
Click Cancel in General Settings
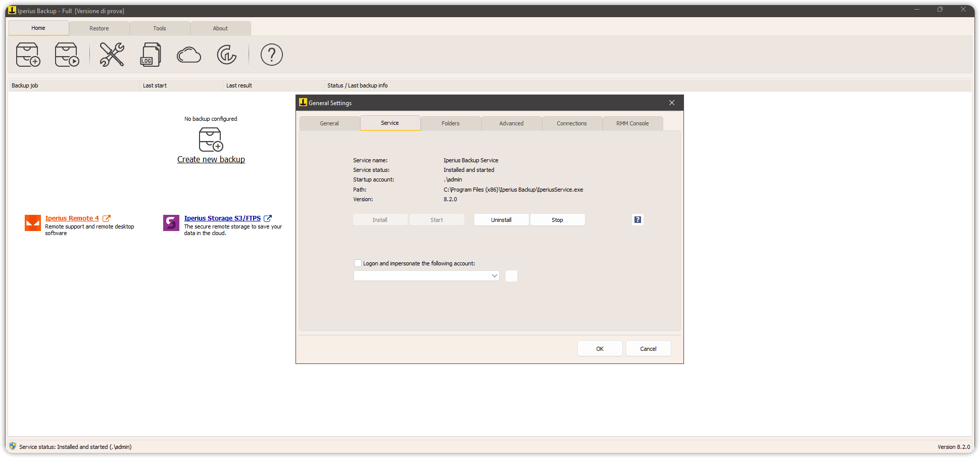coord(648,349)
